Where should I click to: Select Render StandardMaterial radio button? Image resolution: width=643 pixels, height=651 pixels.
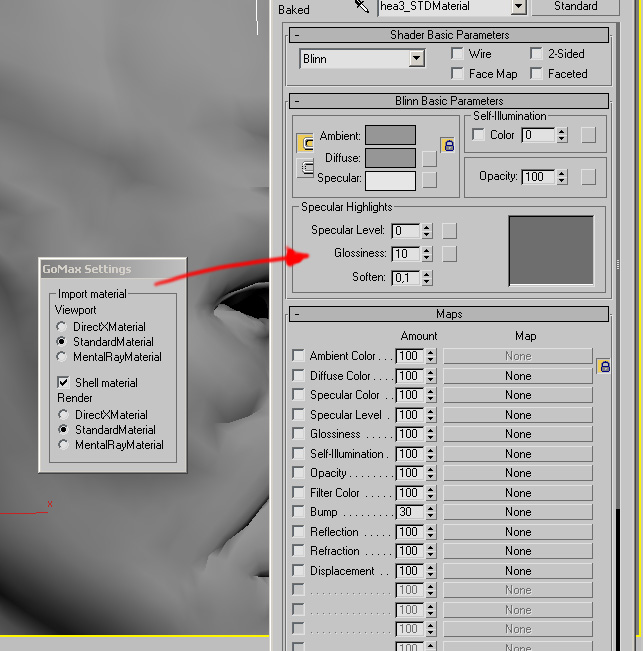pyautogui.click(x=63, y=429)
